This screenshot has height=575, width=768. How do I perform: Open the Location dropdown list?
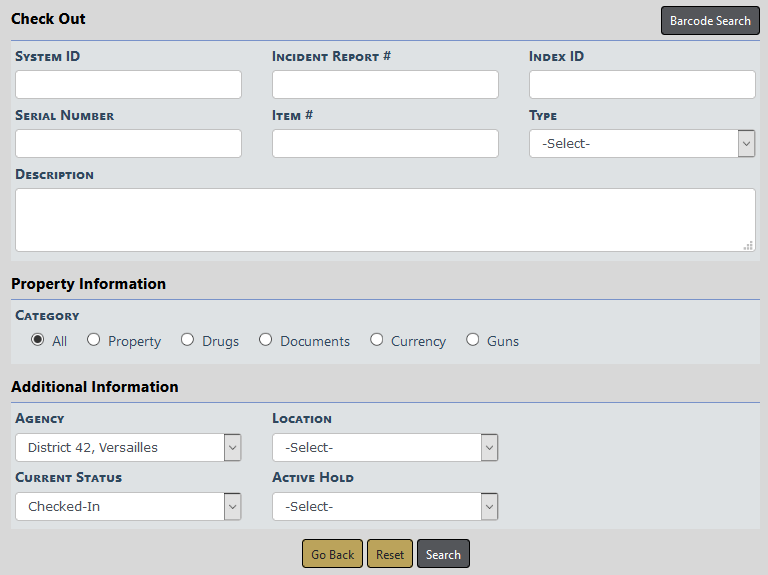[385, 448]
